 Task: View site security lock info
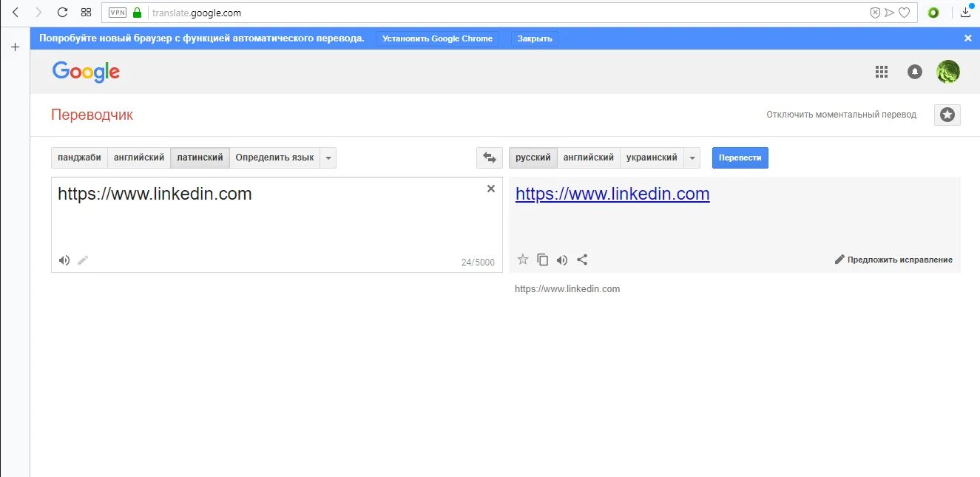tap(137, 13)
